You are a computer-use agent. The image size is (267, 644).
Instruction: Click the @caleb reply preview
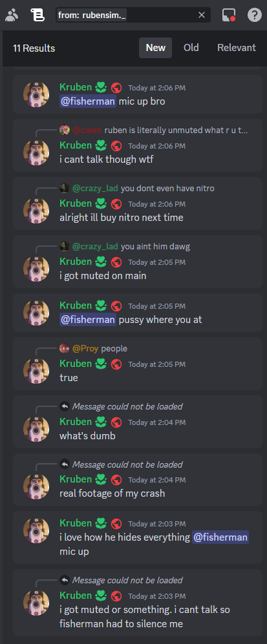pyautogui.click(x=154, y=130)
